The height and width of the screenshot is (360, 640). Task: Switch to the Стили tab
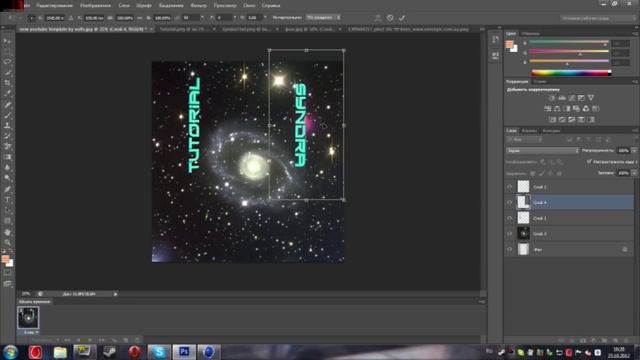(x=540, y=82)
